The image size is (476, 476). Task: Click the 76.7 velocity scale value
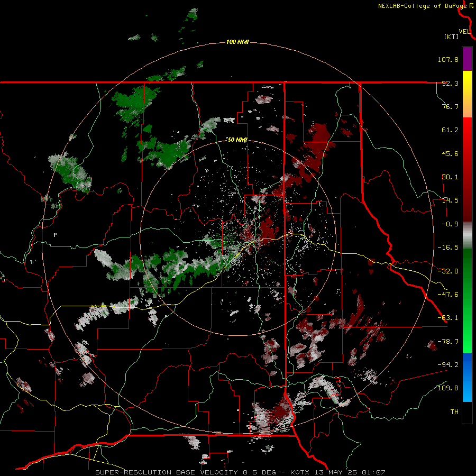450,106
